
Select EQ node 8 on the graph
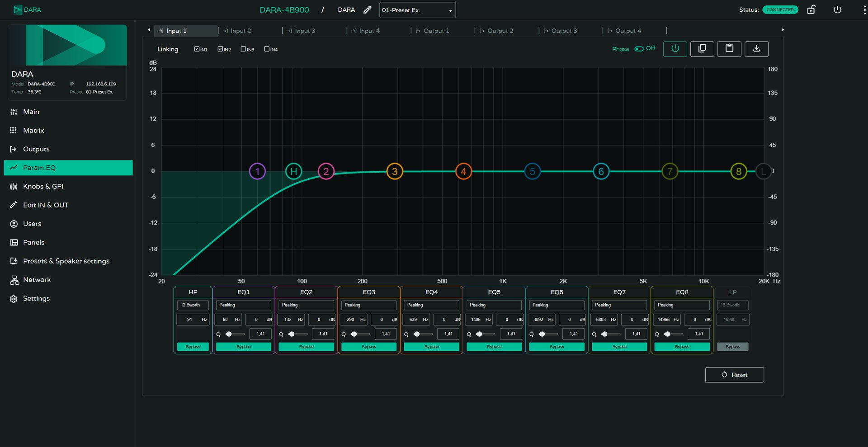[x=739, y=171]
